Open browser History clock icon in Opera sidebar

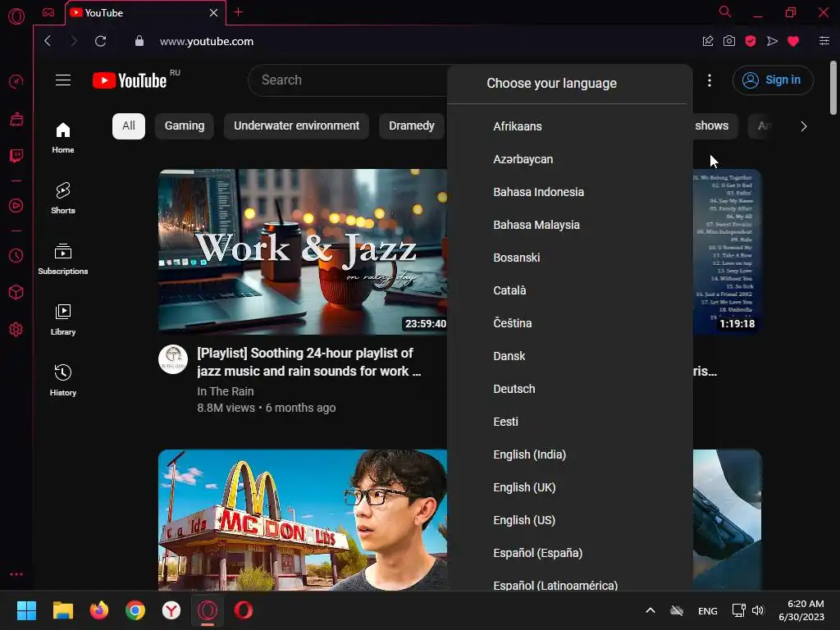(x=16, y=256)
